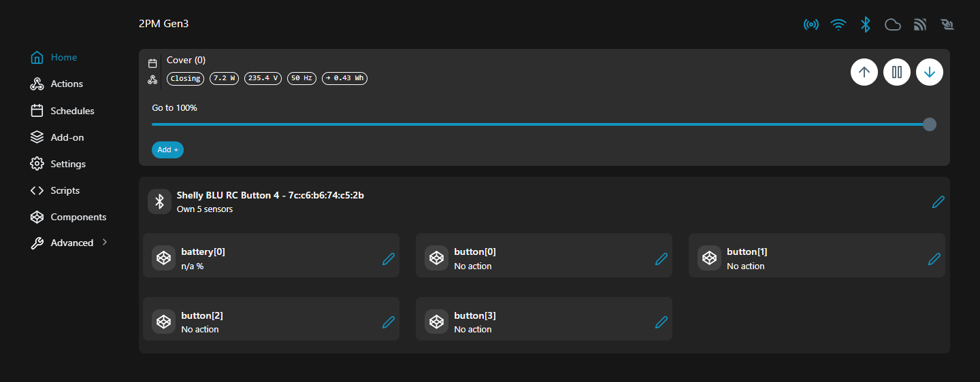Click the cover open up-arrow button
This screenshot has height=382, width=980.
864,72
